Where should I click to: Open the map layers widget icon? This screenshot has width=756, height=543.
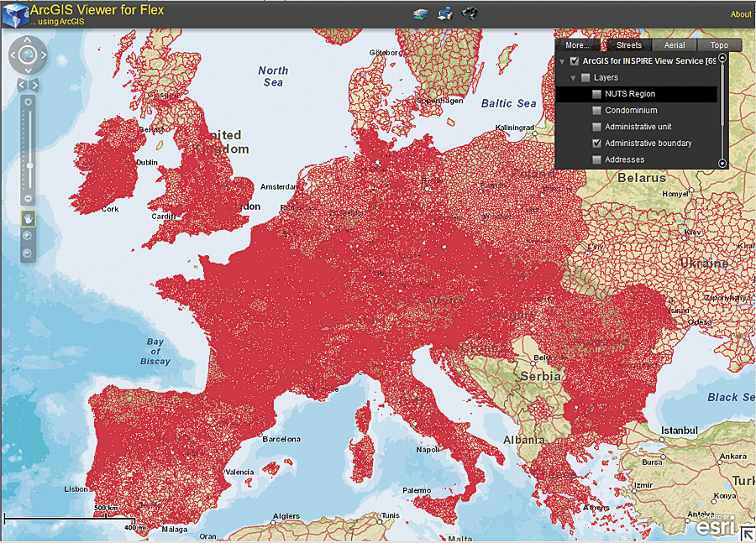[421, 14]
